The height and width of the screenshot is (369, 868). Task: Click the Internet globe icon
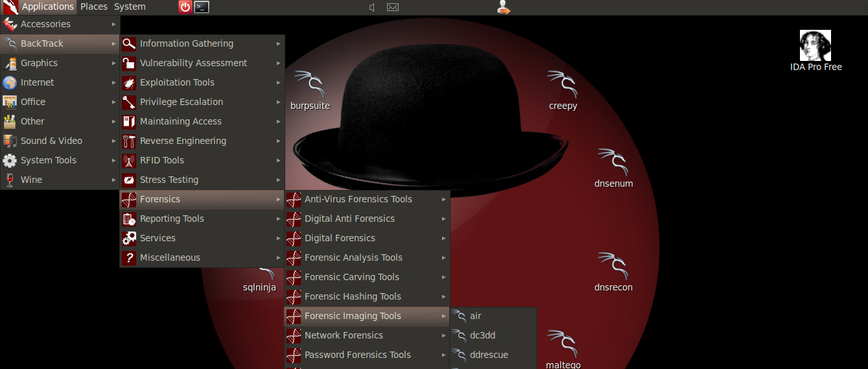(x=10, y=82)
